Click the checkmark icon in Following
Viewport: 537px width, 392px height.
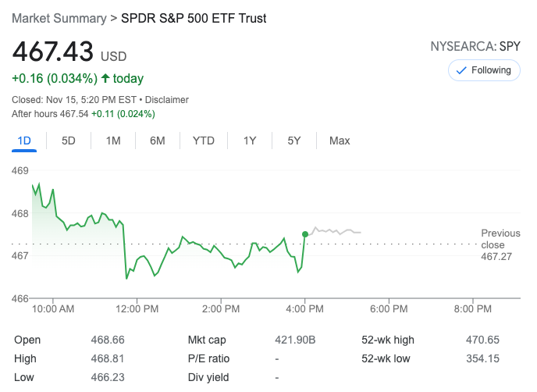[x=461, y=70]
